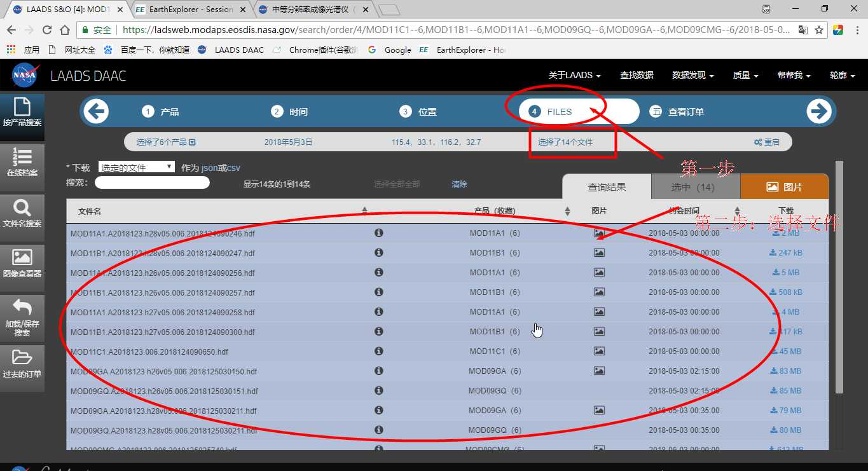Go to 查看订单 step

(677, 112)
